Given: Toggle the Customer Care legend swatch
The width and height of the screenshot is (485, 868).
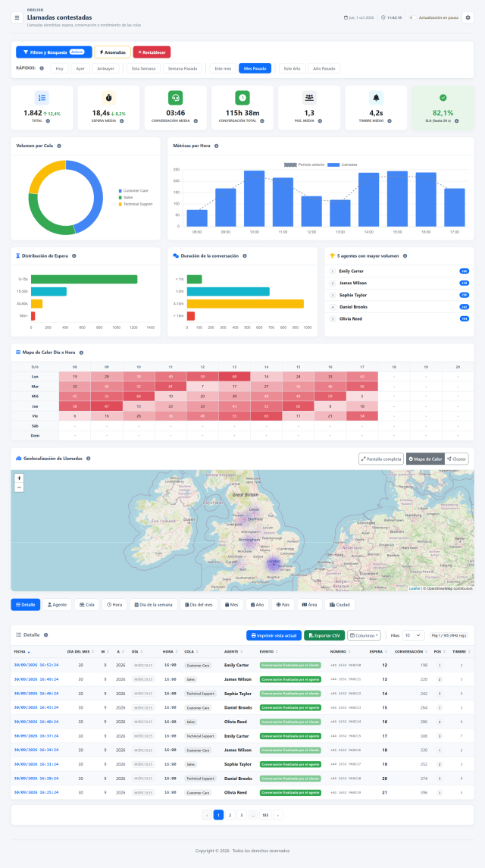Looking at the screenshot, I should [x=120, y=190].
